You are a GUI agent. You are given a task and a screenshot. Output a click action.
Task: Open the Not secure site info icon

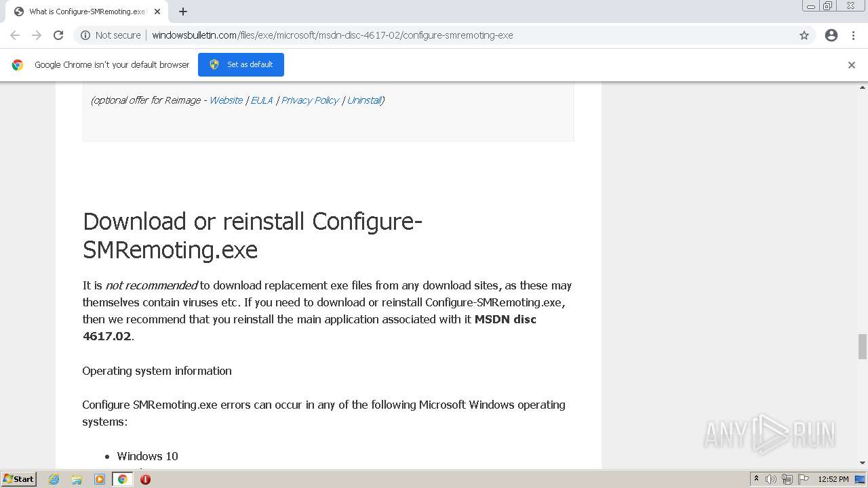coord(85,35)
